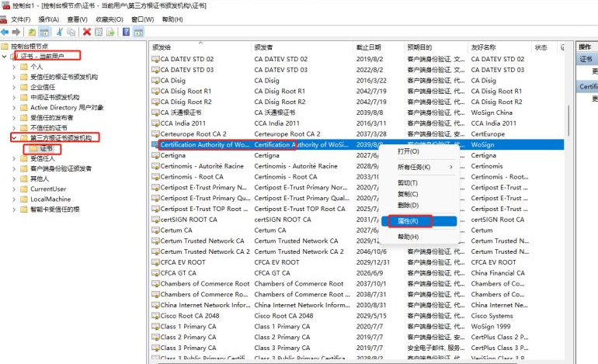Expand the 个人 folder node
The width and height of the screenshot is (598, 364).
pyautogui.click(x=14, y=67)
